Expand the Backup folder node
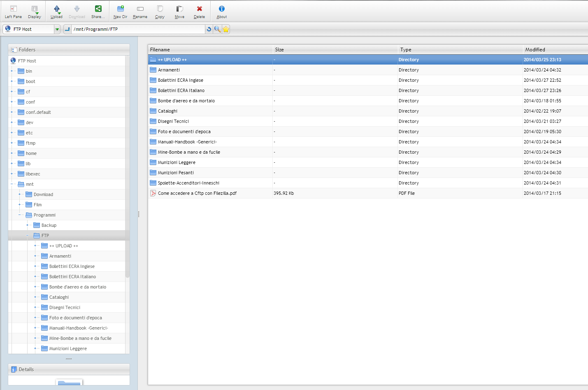 pos(27,225)
